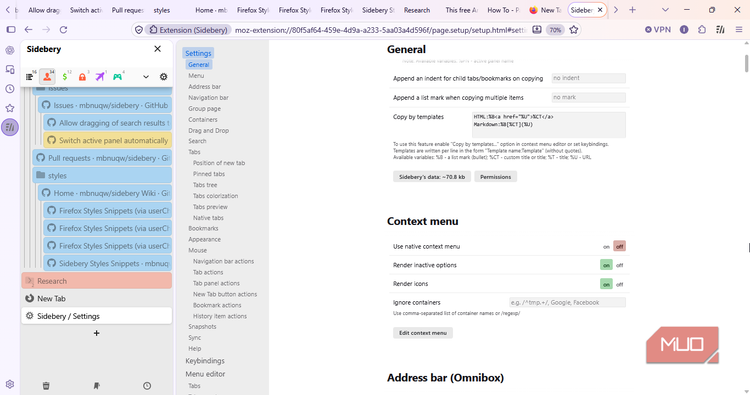Image resolution: width=750 pixels, height=395 pixels.
Task: Turn off Use native context menu
Action: [619, 247]
